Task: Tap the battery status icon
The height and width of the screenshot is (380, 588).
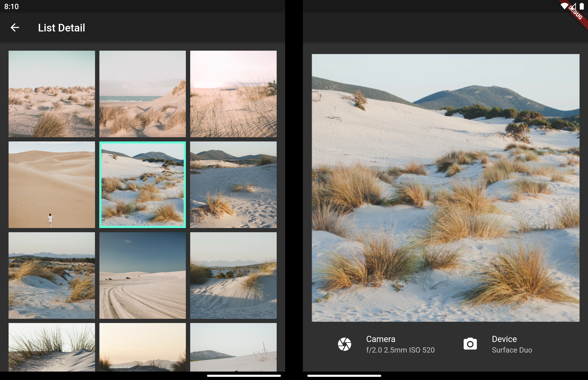Action: (582, 6)
